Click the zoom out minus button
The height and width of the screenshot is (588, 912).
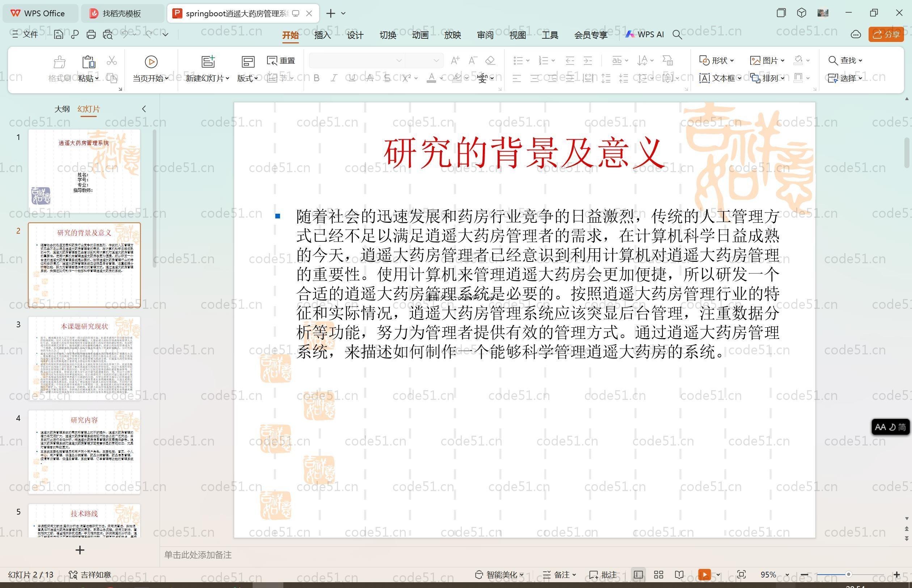click(804, 575)
